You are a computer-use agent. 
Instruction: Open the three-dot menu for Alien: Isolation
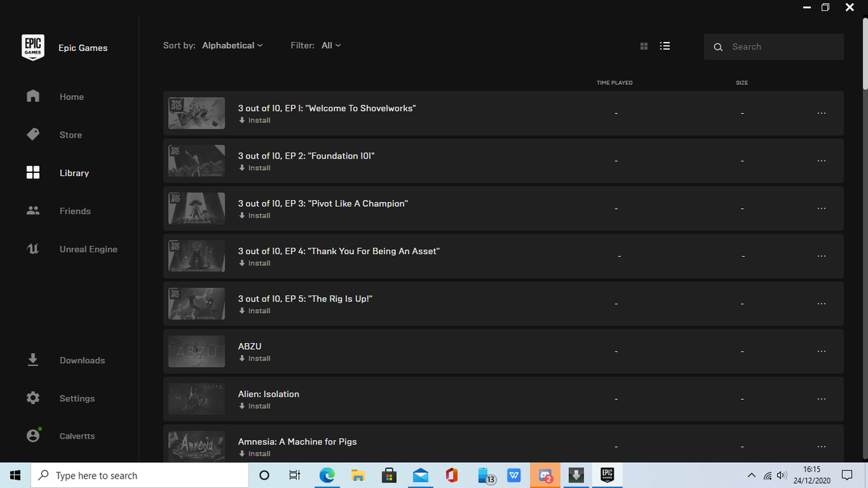pyautogui.click(x=821, y=399)
